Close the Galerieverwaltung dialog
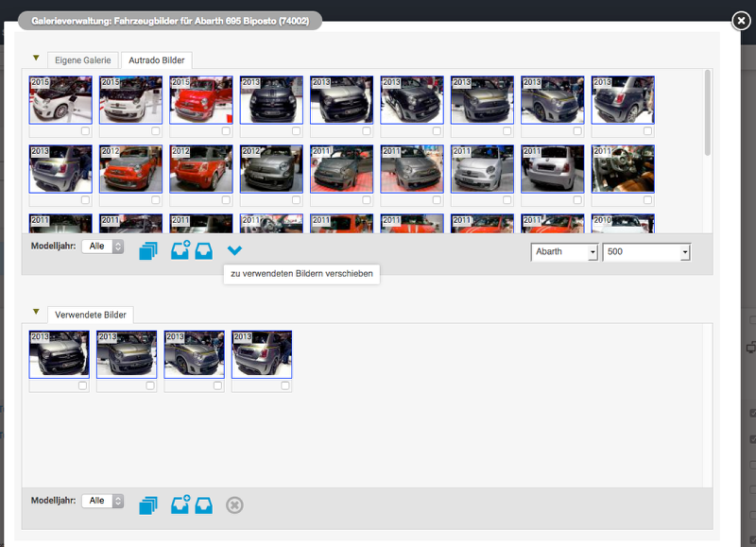 click(x=742, y=21)
